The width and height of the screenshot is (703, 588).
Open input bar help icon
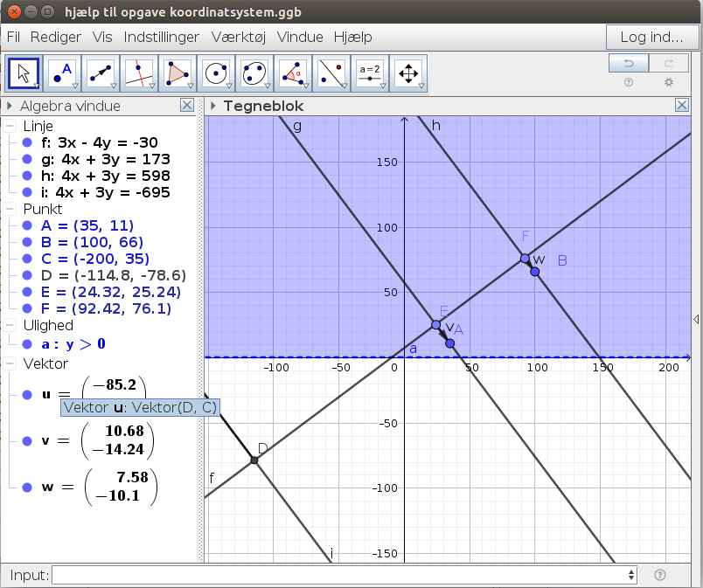click(x=660, y=575)
